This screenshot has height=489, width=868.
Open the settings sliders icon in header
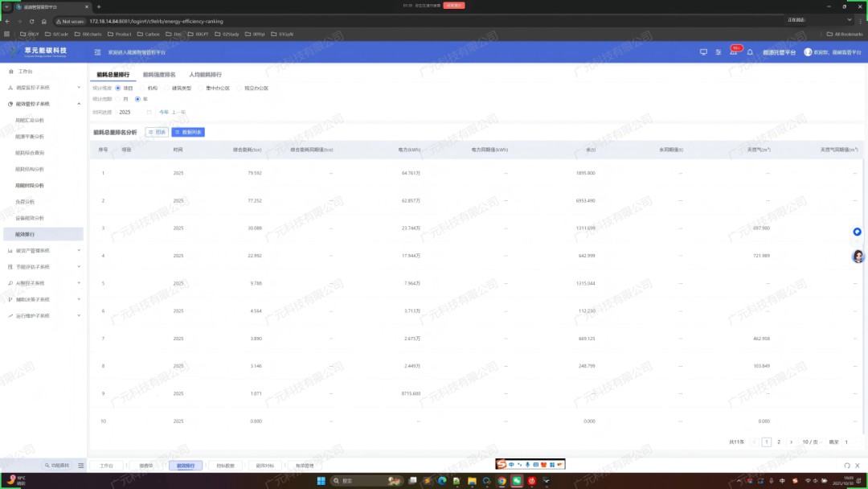pyautogui.click(x=718, y=52)
